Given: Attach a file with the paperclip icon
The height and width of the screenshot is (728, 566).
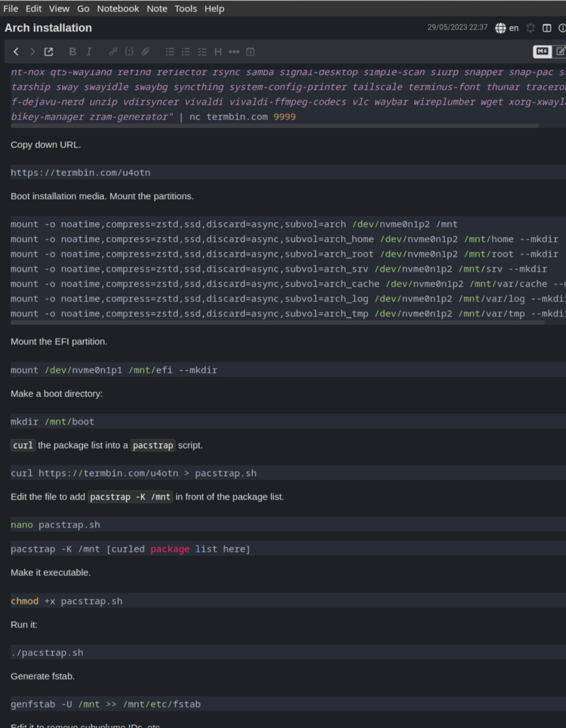Looking at the screenshot, I should click(145, 52).
